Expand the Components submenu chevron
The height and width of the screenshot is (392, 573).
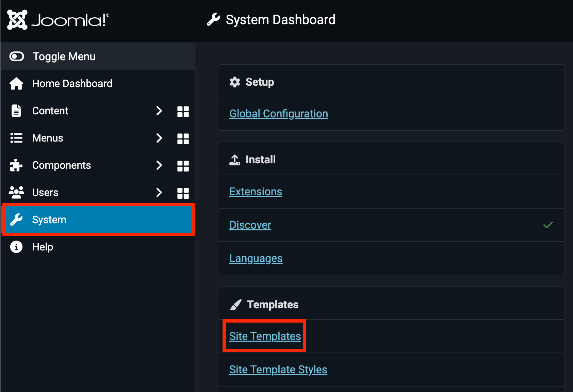point(159,165)
